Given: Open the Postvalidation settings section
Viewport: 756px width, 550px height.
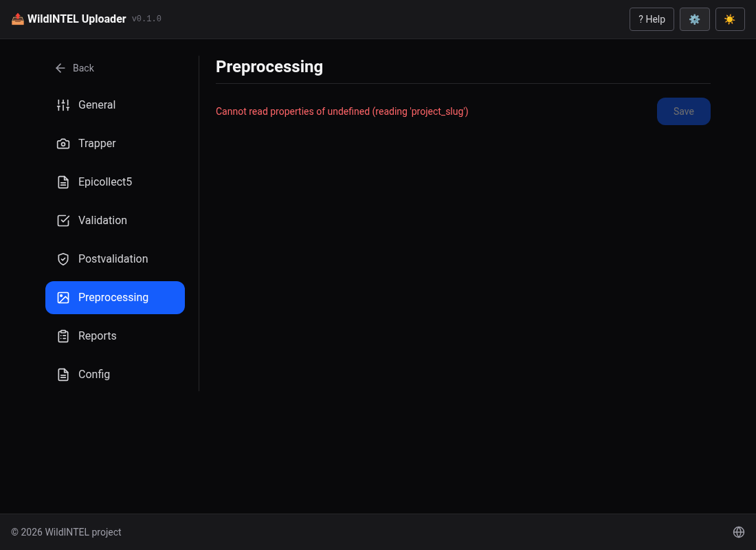Looking at the screenshot, I should 115,259.
